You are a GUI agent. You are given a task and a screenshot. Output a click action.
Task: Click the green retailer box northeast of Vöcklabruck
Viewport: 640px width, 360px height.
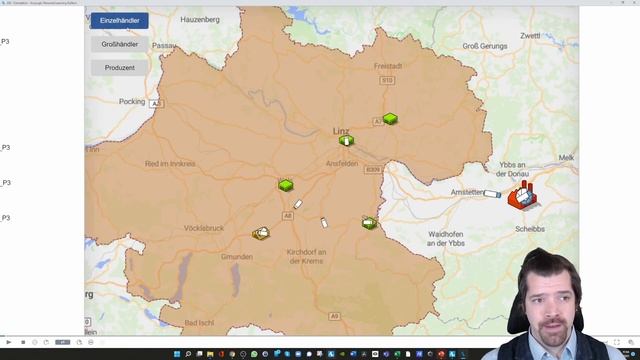tap(286, 185)
